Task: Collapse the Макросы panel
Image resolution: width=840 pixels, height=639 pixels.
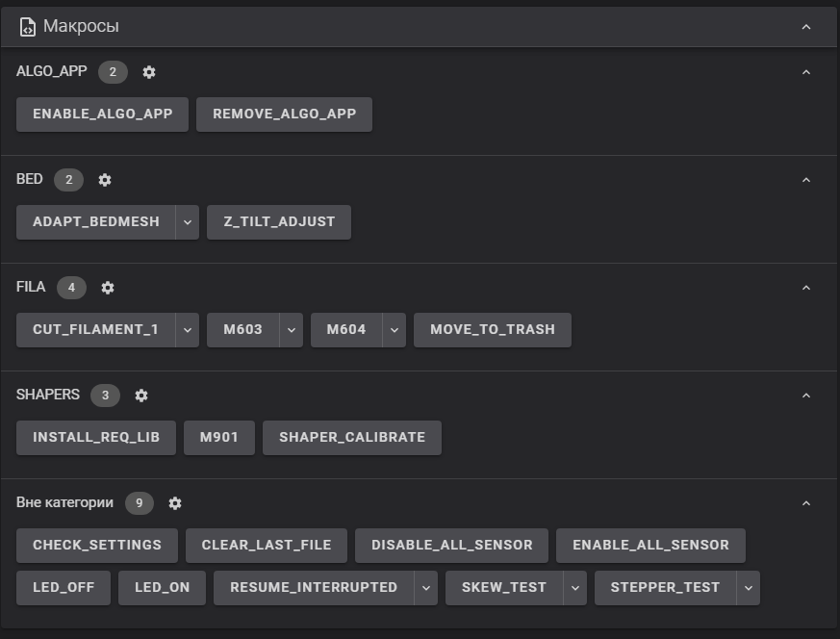Action: tap(806, 27)
